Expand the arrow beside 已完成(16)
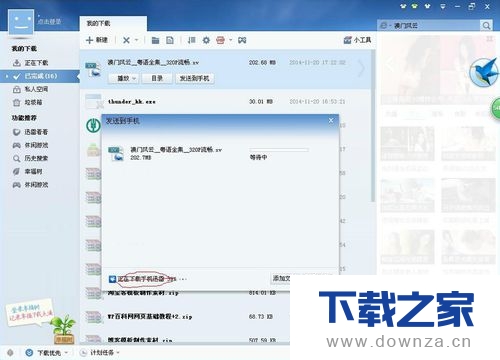Image resolution: width=500 pixels, height=360 pixels. 6,76
